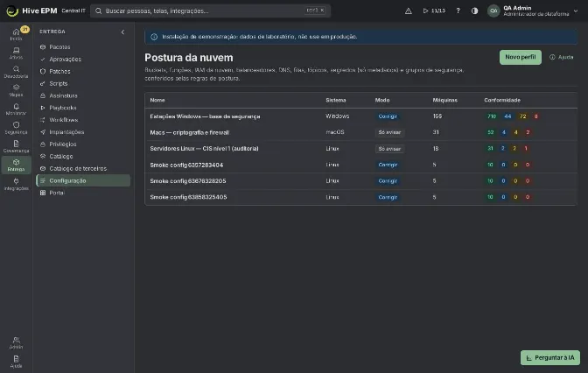Open Admin in the left rail

(x=16, y=342)
